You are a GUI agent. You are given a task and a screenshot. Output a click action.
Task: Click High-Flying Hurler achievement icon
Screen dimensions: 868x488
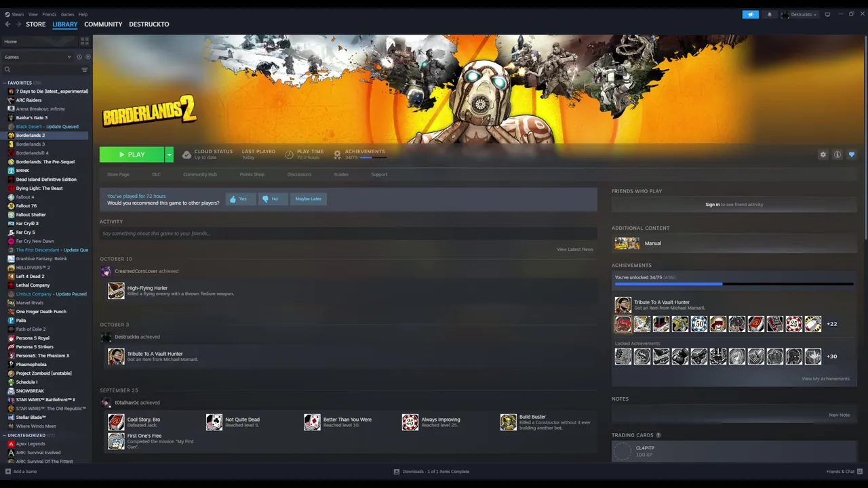pos(116,291)
